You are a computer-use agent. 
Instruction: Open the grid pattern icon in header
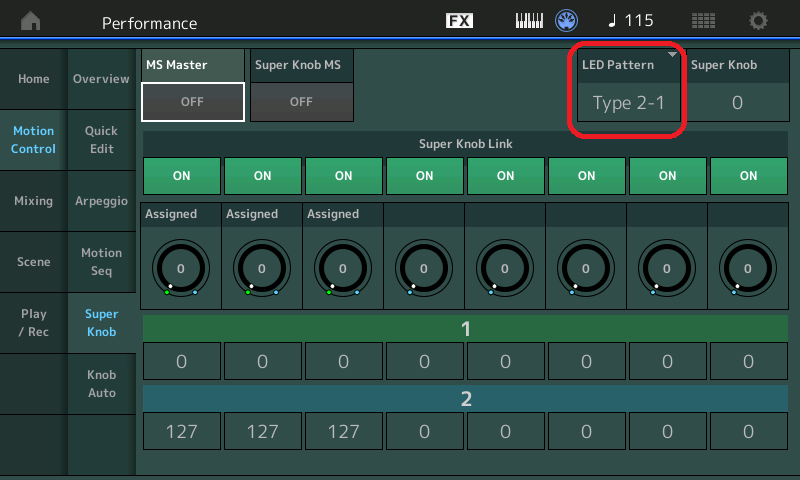tap(703, 21)
